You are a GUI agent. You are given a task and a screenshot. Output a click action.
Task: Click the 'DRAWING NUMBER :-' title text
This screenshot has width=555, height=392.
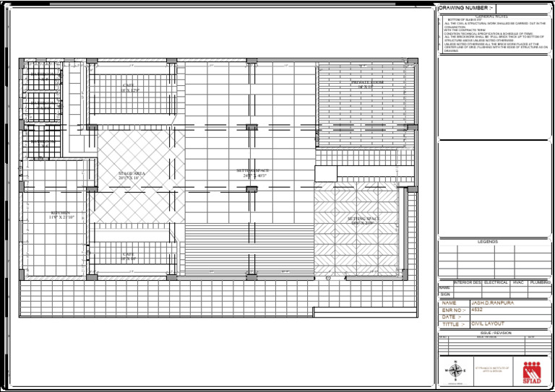point(466,8)
